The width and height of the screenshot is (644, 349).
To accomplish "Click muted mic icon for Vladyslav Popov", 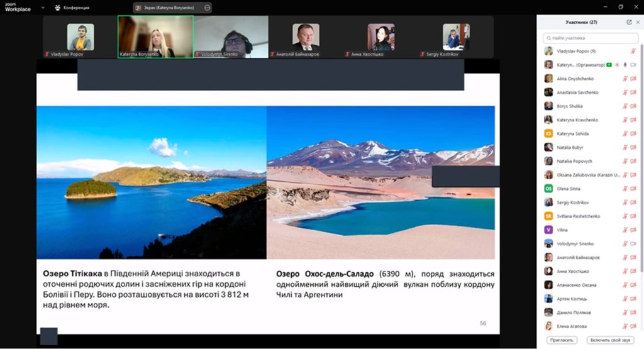I will click(633, 51).
